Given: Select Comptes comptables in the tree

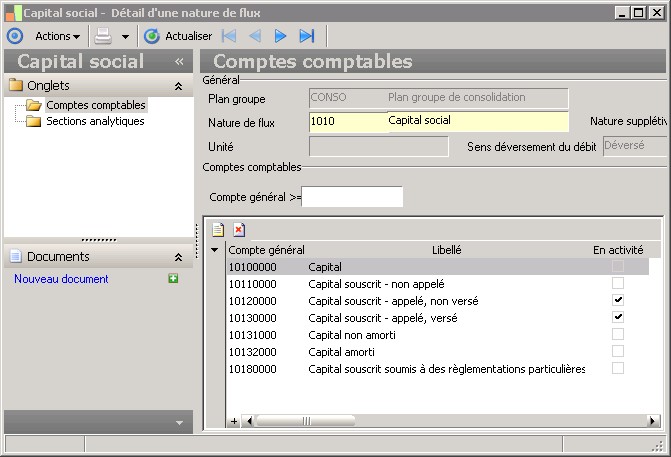Looking at the screenshot, I should click(x=96, y=105).
